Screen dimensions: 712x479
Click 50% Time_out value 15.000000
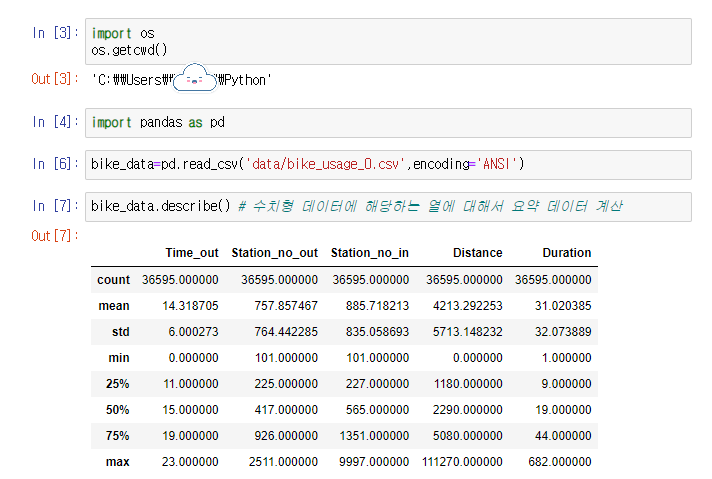tap(190, 410)
